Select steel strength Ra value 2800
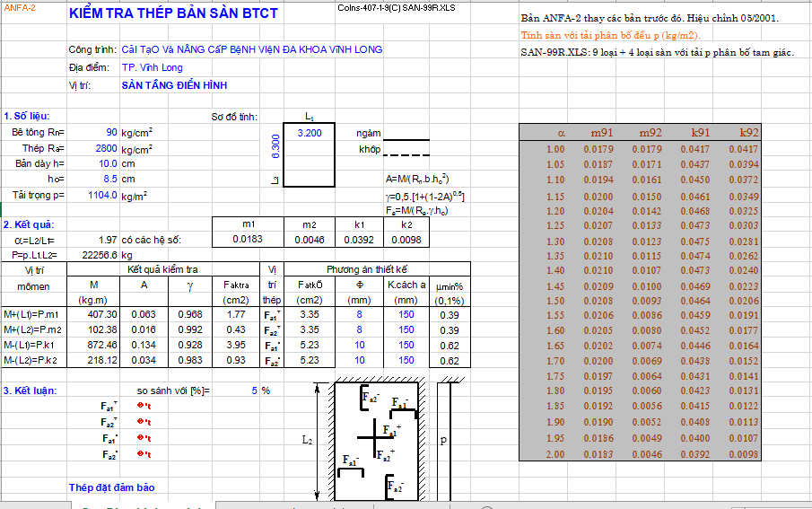The height and width of the screenshot is (509, 812). pyautogui.click(x=106, y=149)
